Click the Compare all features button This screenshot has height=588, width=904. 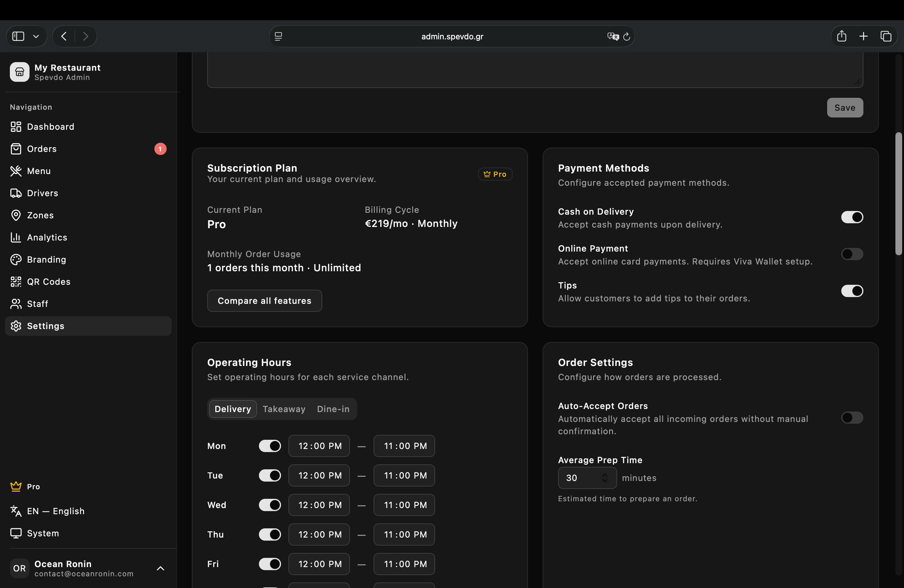(x=264, y=300)
